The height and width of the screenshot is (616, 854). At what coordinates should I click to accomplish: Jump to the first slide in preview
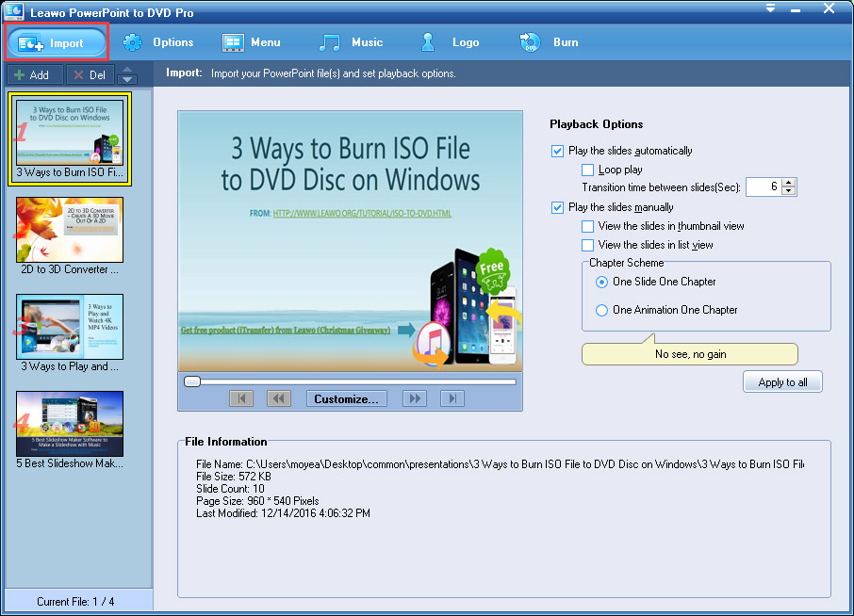[241, 398]
